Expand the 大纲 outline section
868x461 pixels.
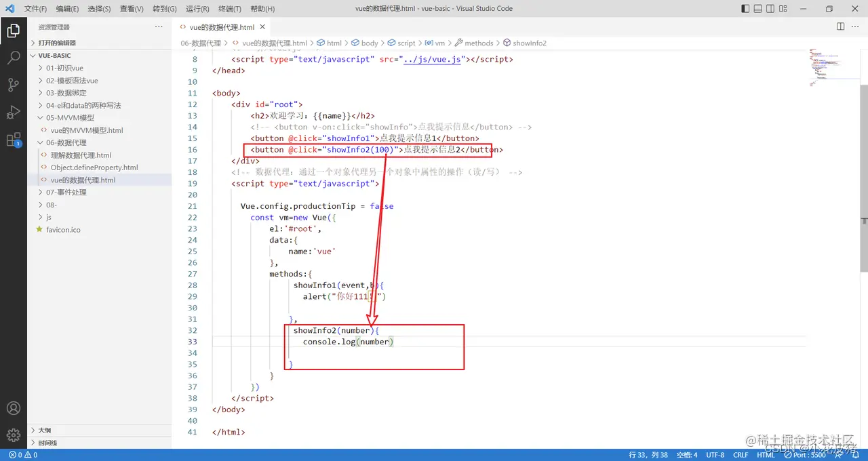(x=99, y=430)
